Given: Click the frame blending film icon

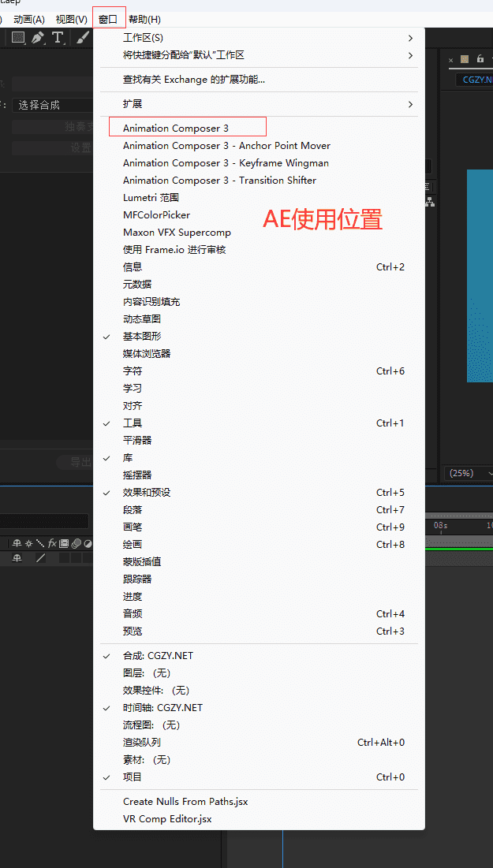Looking at the screenshot, I should tap(64, 543).
